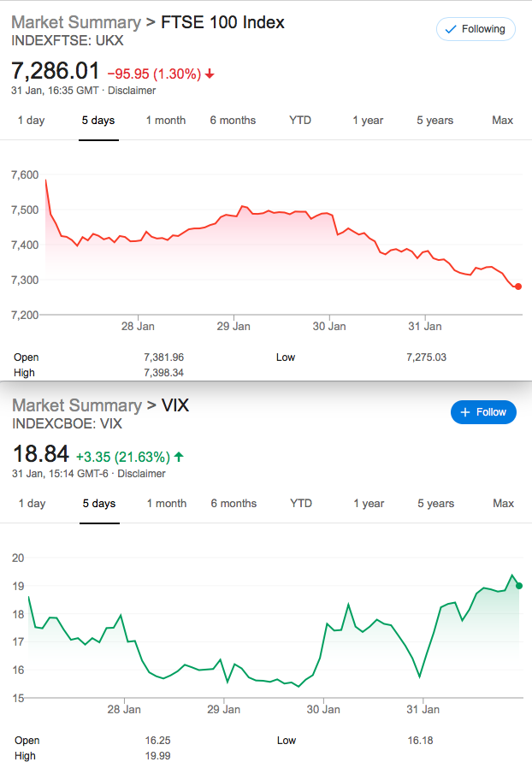This screenshot has height=768, width=532.
Task: Choose Max range on VIX chart
Action: pos(504,504)
